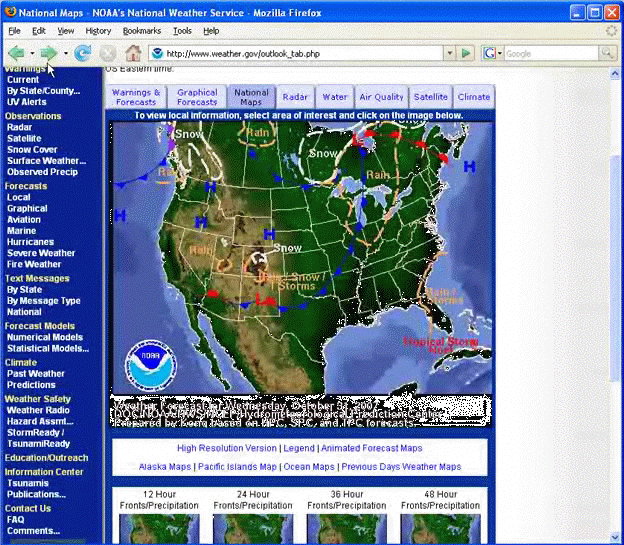
Task: Click the Forward arrow button
Action: [49, 53]
